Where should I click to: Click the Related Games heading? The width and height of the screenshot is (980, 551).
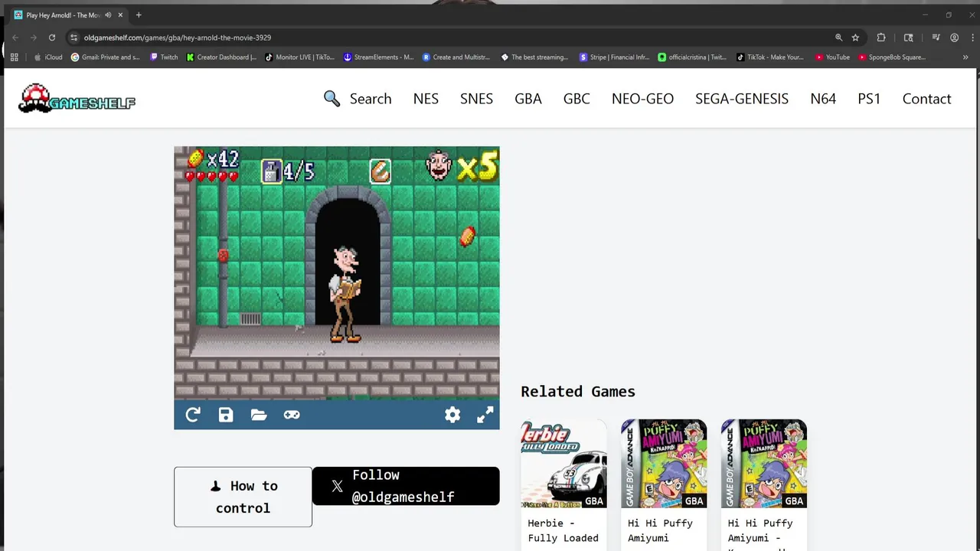tap(578, 391)
